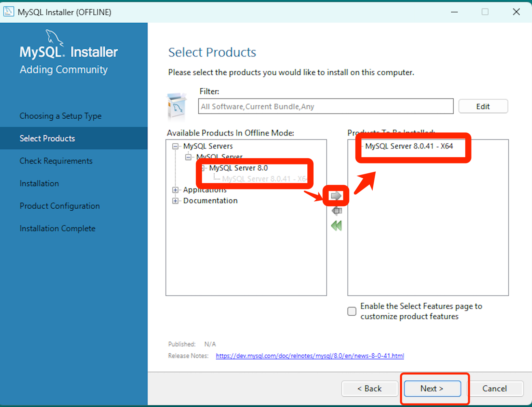532x407 pixels.
Task: Click the Edit filter button
Action: coord(483,106)
